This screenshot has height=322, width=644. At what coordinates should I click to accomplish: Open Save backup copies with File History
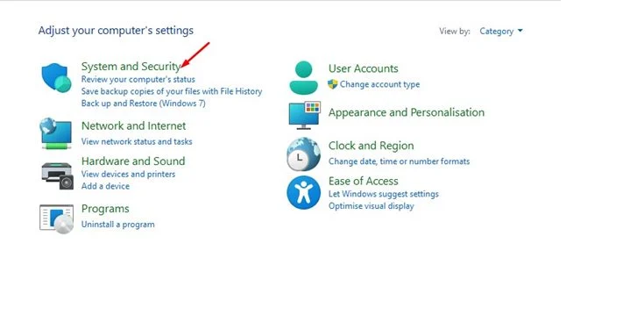(x=172, y=91)
